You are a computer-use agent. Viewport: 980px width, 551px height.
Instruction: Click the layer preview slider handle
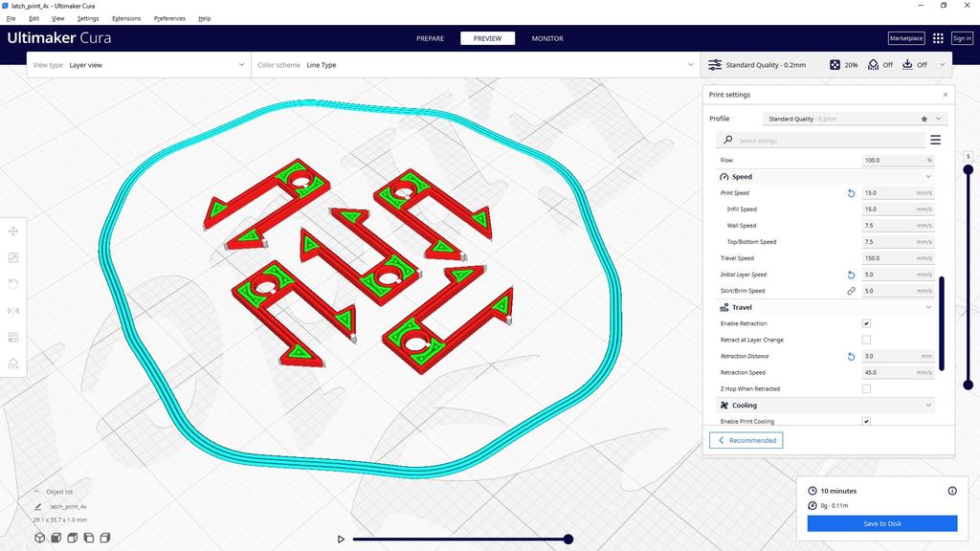point(568,539)
